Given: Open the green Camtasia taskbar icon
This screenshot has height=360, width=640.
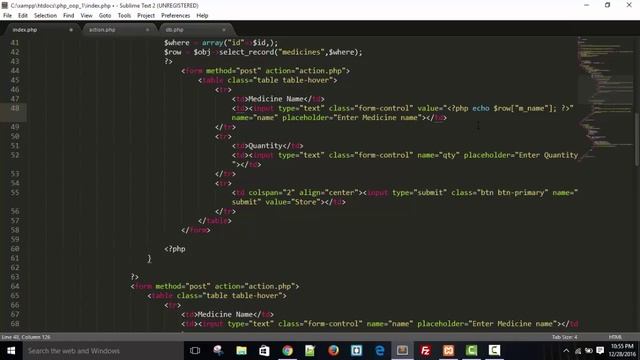Looking at the screenshot, I should tap(471, 351).
